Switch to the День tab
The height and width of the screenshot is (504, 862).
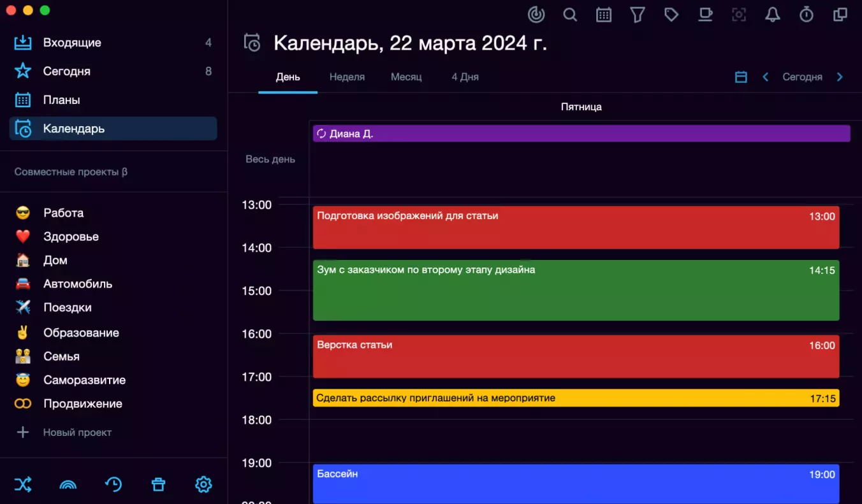288,77
